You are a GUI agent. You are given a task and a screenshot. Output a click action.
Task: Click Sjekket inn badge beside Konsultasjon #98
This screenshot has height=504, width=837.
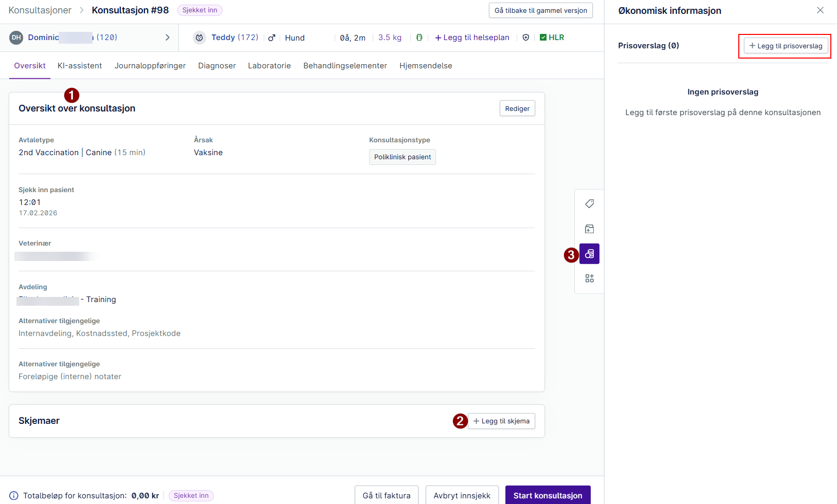tap(200, 10)
